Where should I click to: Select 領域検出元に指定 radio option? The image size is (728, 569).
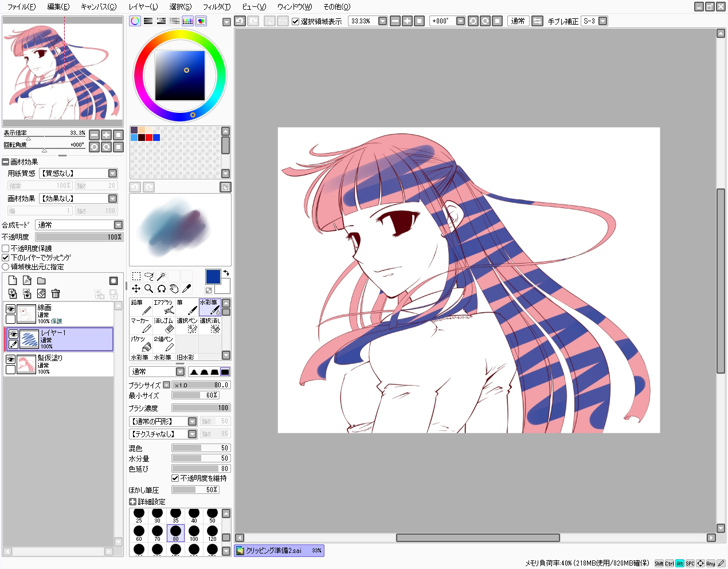(x=5, y=266)
